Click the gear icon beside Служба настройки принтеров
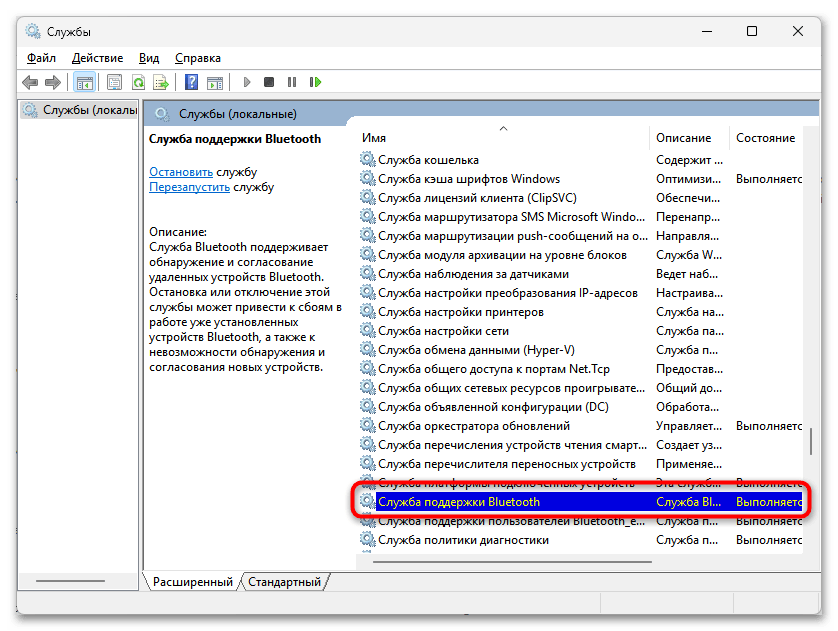Image resolution: width=838 pixels, height=631 pixels. point(367,311)
